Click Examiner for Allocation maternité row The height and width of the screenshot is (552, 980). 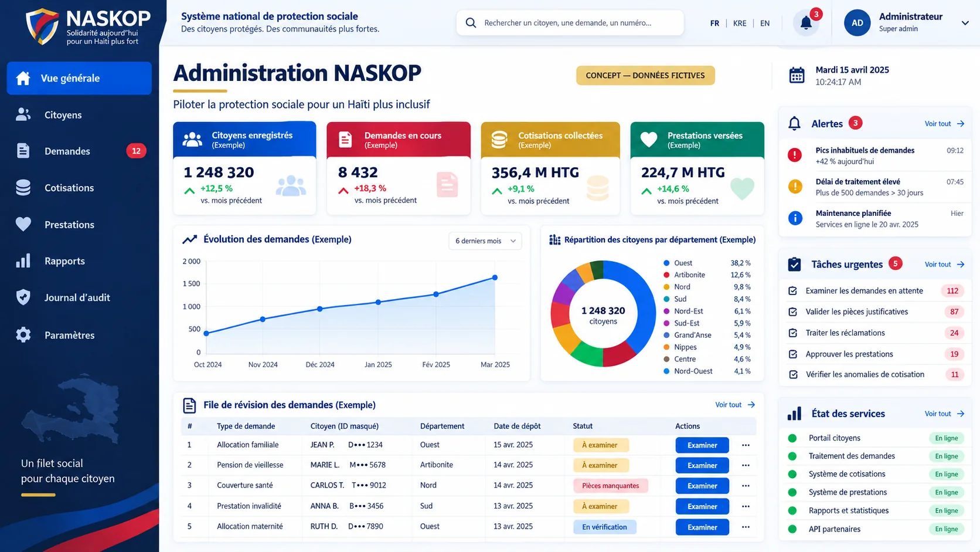(x=702, y=527)
